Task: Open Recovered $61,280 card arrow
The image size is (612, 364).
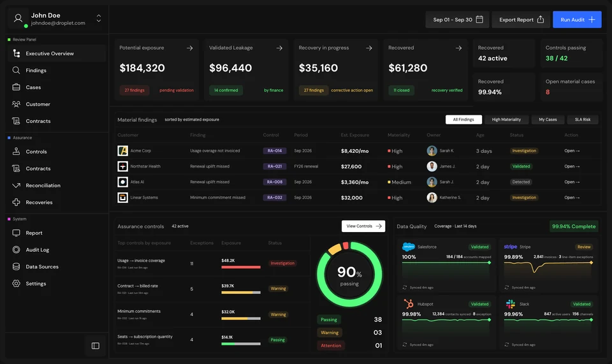Action: [458, 48]
